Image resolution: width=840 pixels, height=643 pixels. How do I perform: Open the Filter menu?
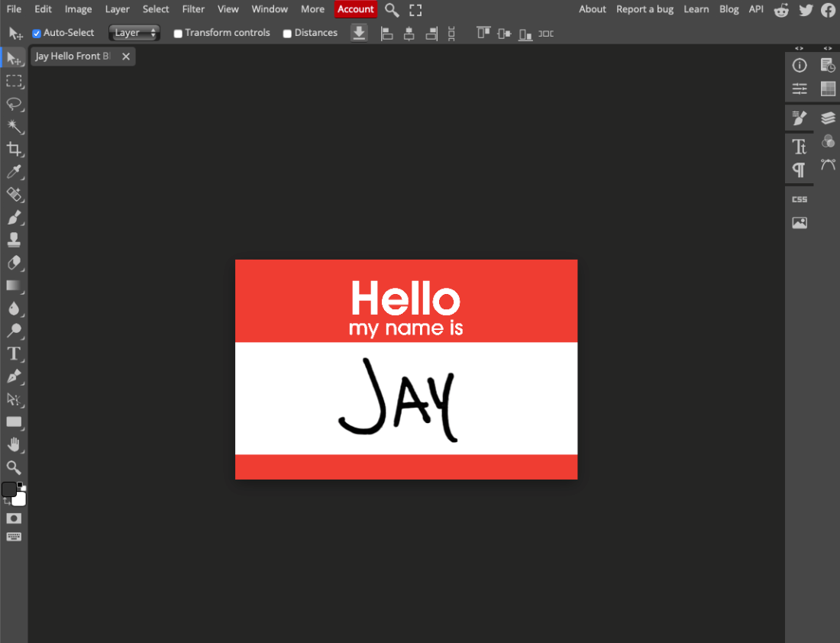[x=193, y=9]
